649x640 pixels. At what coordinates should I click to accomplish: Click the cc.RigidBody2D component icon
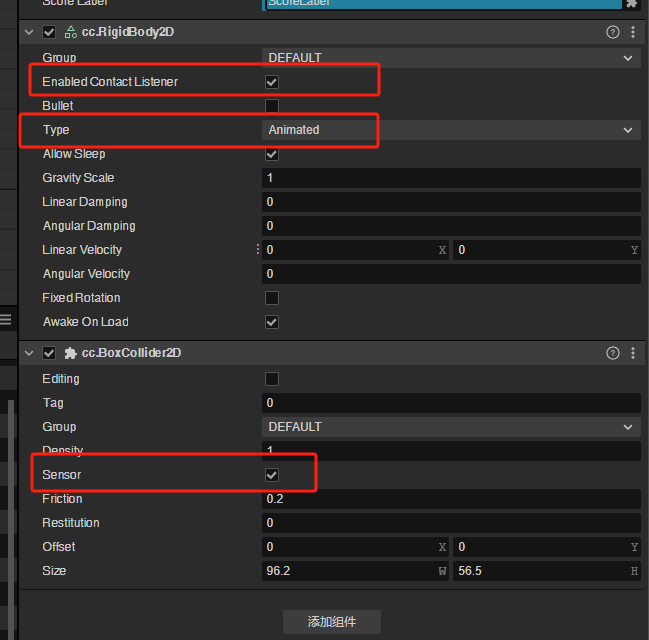[72, 32]
